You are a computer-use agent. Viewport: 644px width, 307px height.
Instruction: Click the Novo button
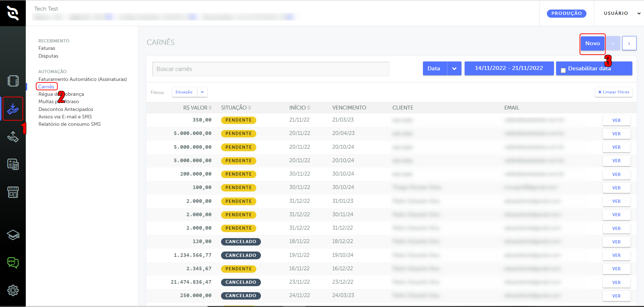click(592, 43)
